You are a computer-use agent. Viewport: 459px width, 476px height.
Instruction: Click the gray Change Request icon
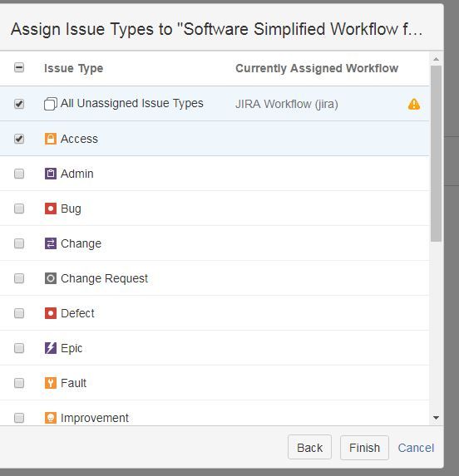51,278
